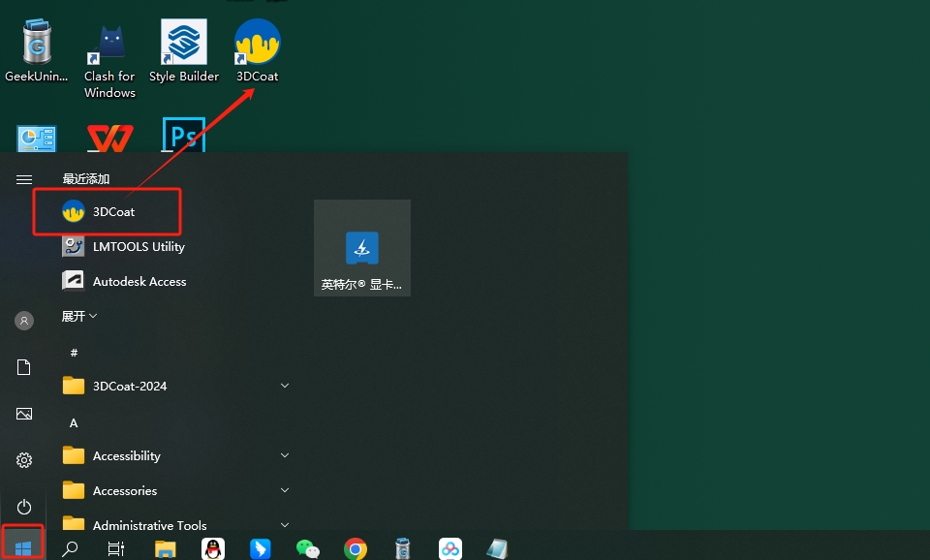Click the Windows Start button
Image resolution: width=930 pixels, height=560 pixels.
coord(23,548)
